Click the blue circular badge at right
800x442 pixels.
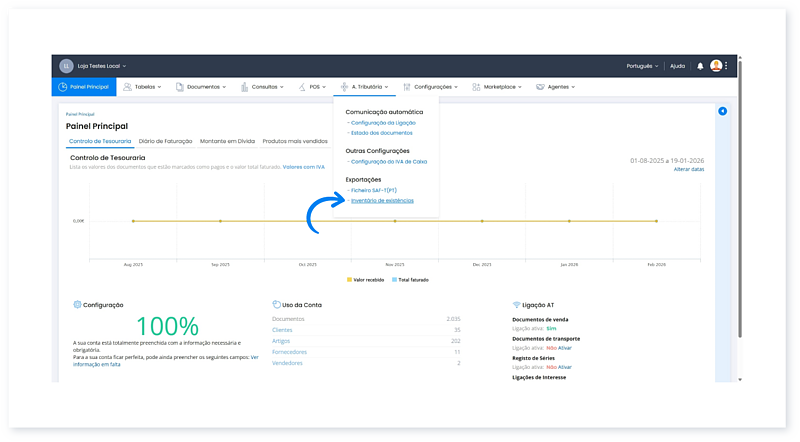722,111
